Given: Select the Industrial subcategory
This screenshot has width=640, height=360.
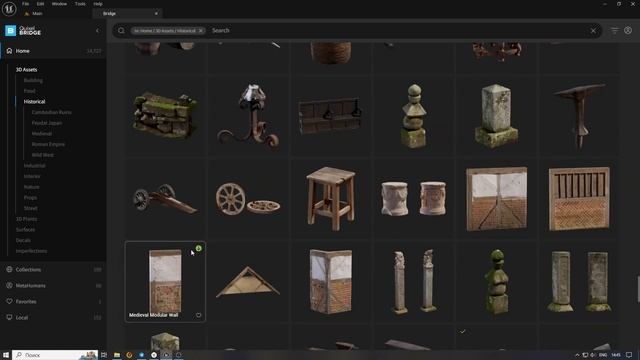Looking at the screenshot, I should [x=35, y=166].
